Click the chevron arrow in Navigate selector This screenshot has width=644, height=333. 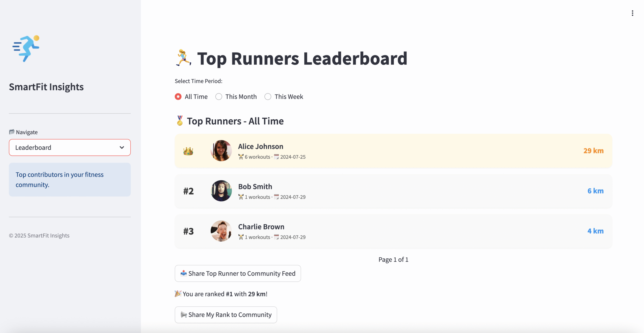[122, 148]
